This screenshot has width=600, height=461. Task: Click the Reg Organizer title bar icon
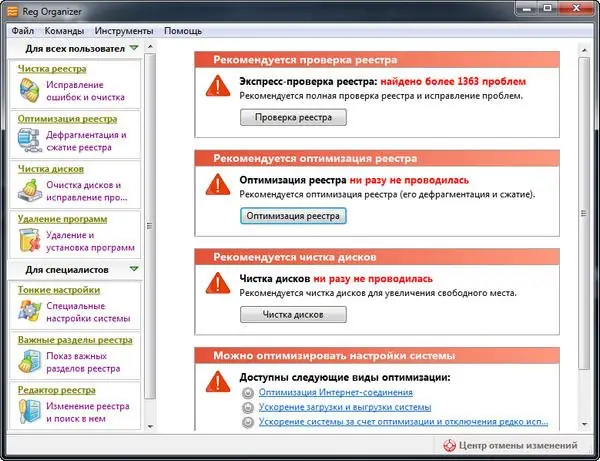[x=12, y=11]
